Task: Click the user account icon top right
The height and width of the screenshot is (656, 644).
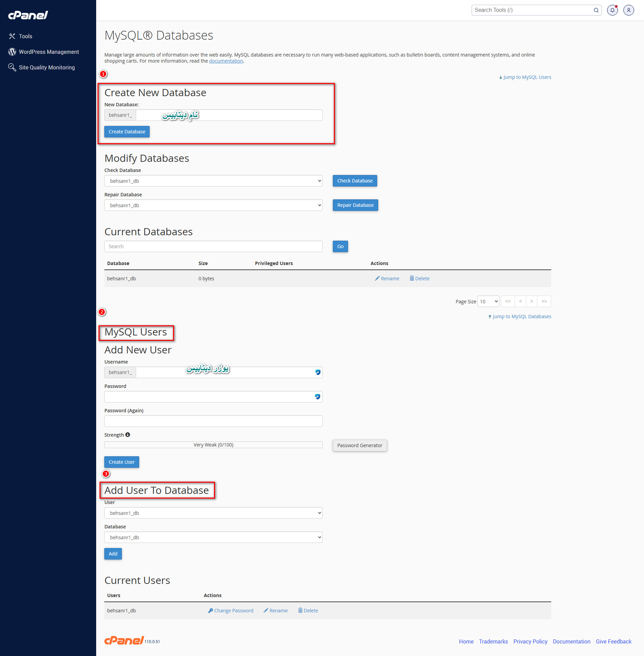Action: point(629,10)
